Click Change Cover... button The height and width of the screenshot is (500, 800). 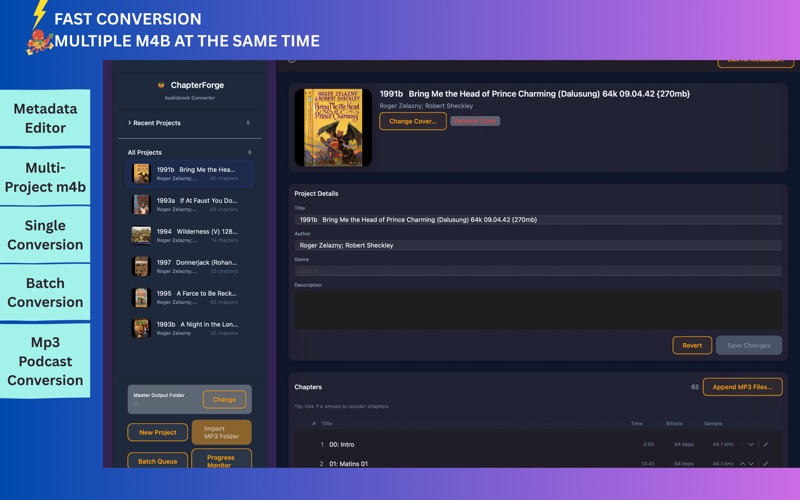pos(413,121)
